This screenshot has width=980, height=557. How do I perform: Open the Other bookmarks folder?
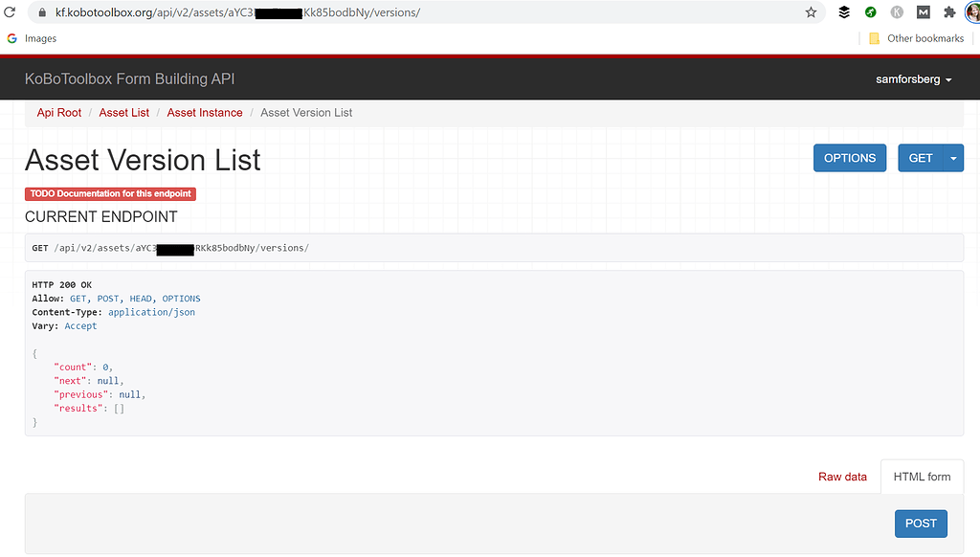click(x=915, y=38)
